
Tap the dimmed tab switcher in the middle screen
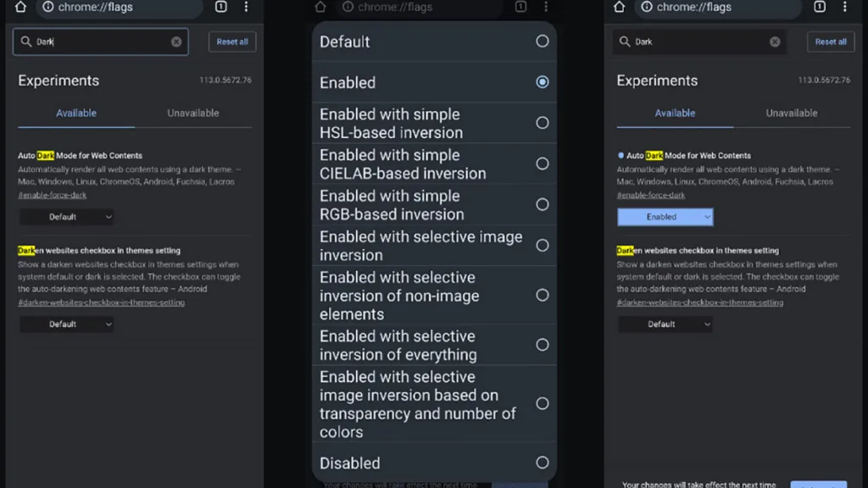point(520,7)
